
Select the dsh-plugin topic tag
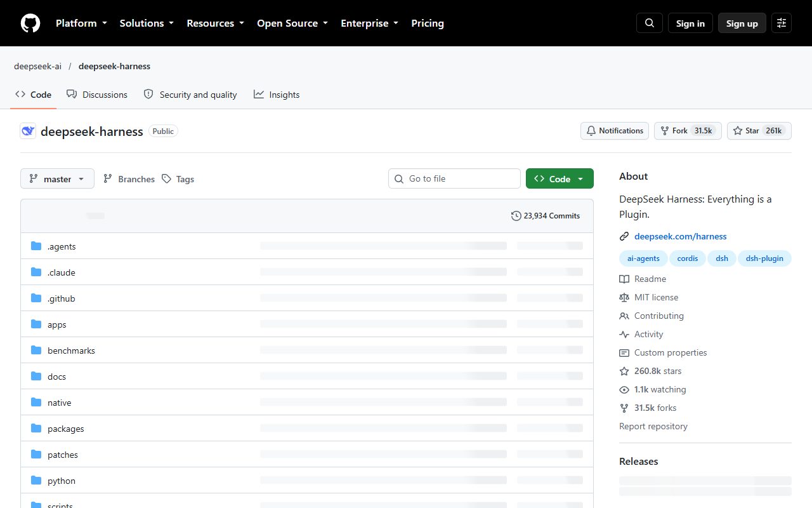(x=764, y=258)
